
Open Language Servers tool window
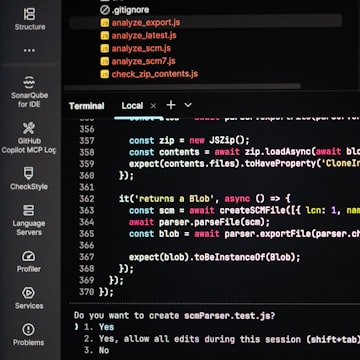pyautogui.click(x=29, y=220)
